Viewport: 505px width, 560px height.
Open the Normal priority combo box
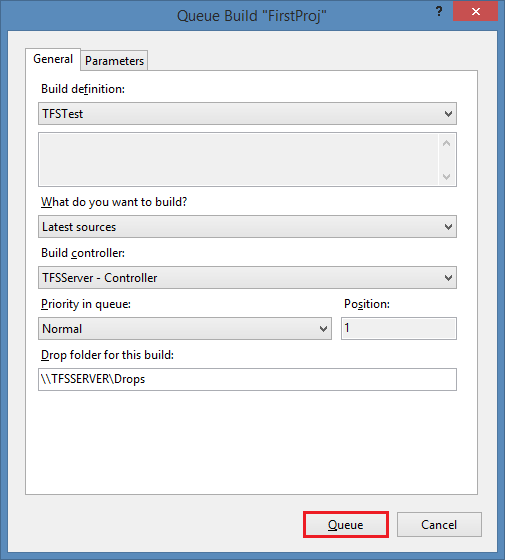185,328
